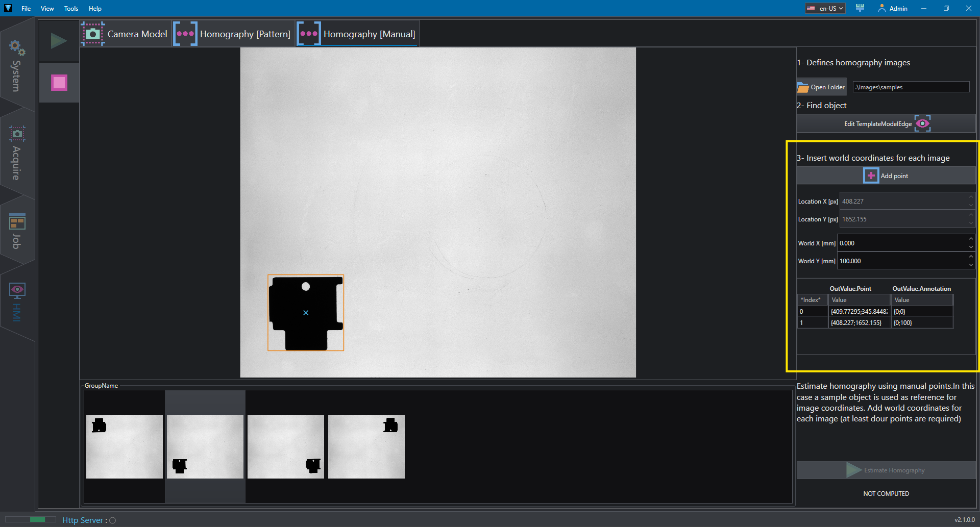Increase World X value with up arrow

(x=971, y=239)
